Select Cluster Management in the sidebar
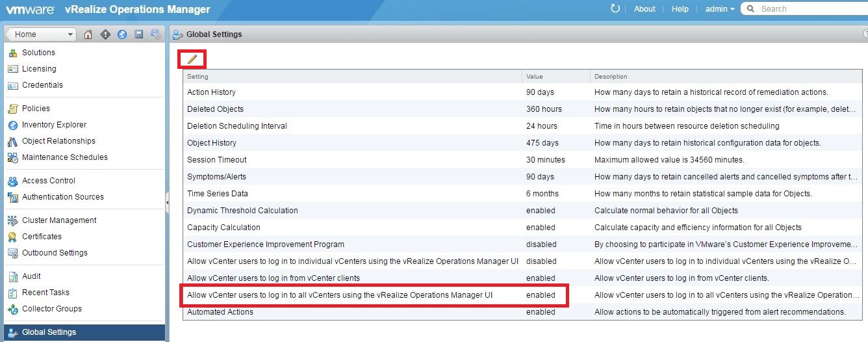Viewport: 868px width, 342px height. pyautogui.click(x=59, y=220)
